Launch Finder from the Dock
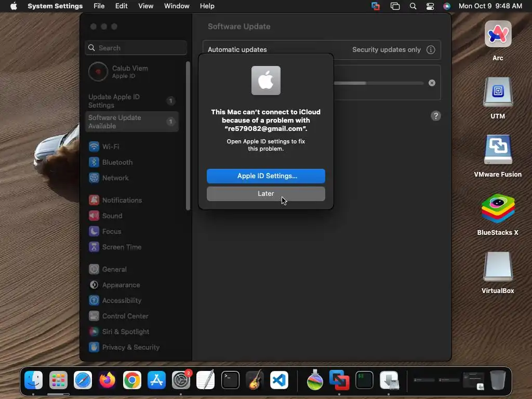 [34, 380]
